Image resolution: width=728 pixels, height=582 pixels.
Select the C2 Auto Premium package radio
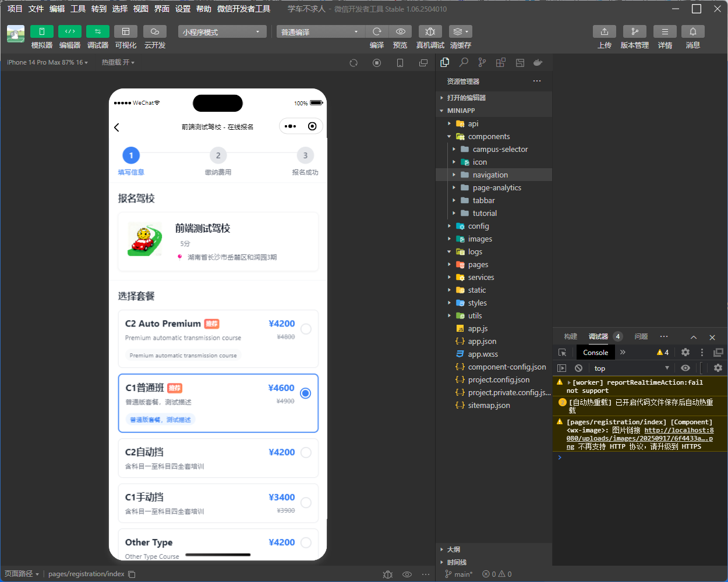(x=306, y=329)
